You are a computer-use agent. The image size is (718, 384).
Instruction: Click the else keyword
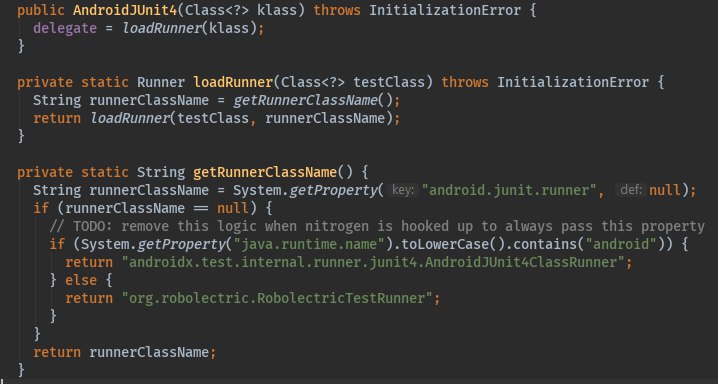tap(81, 280)
